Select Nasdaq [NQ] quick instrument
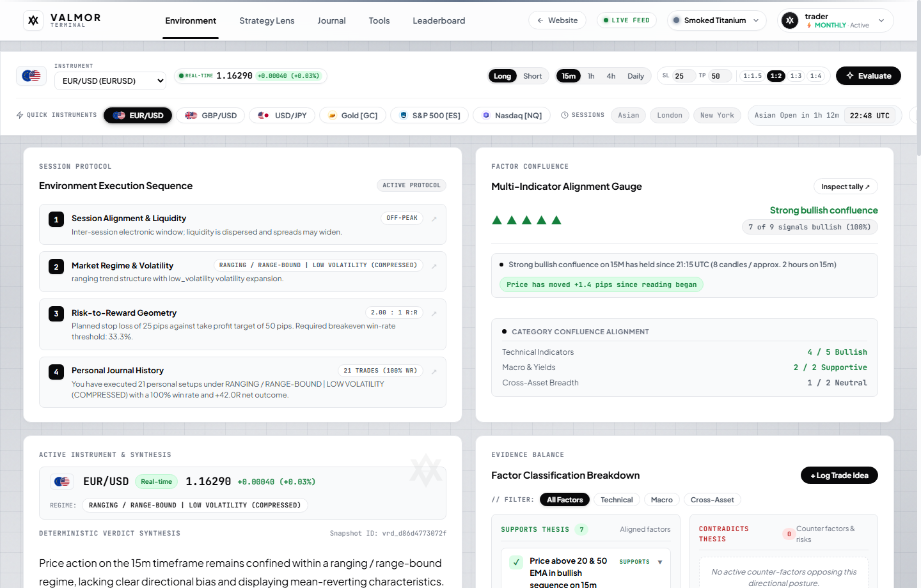 512,116
